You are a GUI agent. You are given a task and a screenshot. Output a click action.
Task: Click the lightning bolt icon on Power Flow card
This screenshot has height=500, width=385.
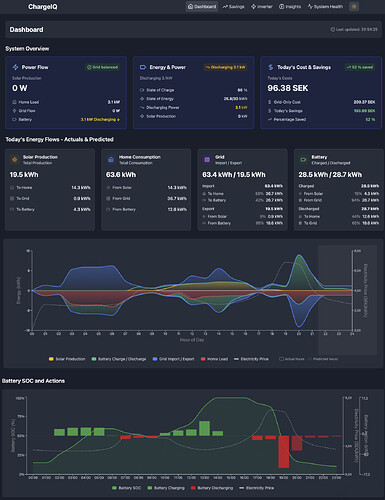click(15, 67)
